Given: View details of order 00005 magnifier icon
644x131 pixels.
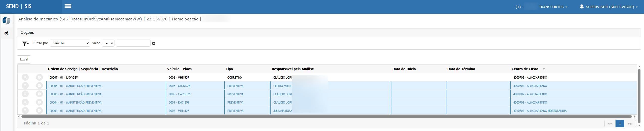Looking at the screenshot, I should click(x=25, y=94).
